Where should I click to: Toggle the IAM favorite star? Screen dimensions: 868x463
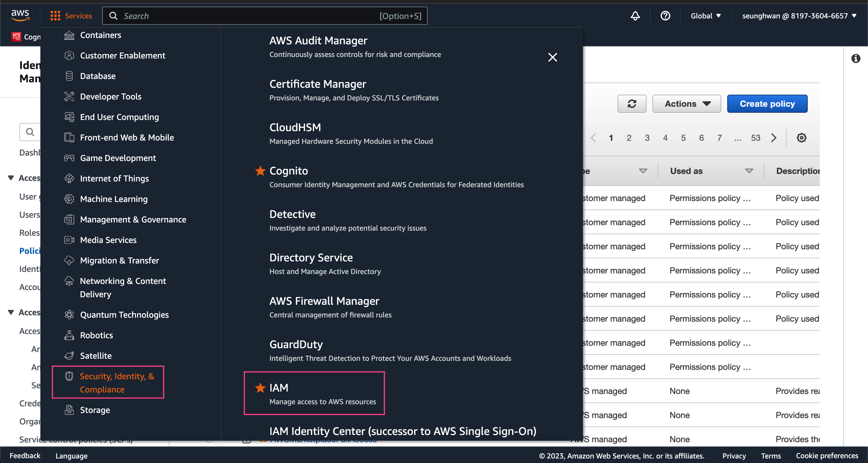pyautogui.click(x=260, y=388)
